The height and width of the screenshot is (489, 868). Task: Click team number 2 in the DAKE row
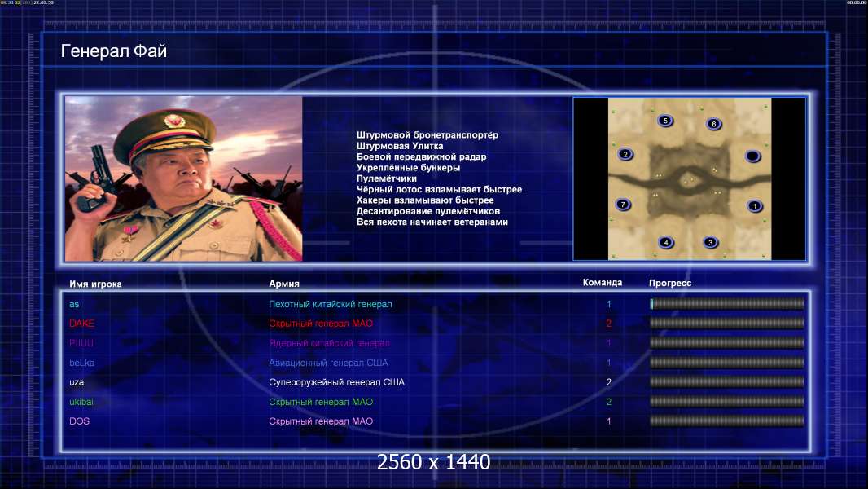pyautogui.click(x=608, y=324)
